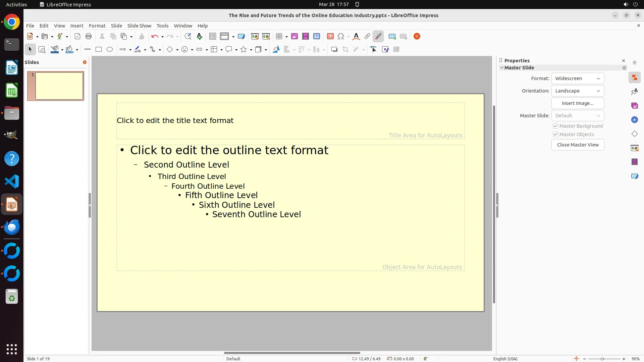Click the Print icon in toolbar
This screenshot has width=644, height=362.
[89, 37]
